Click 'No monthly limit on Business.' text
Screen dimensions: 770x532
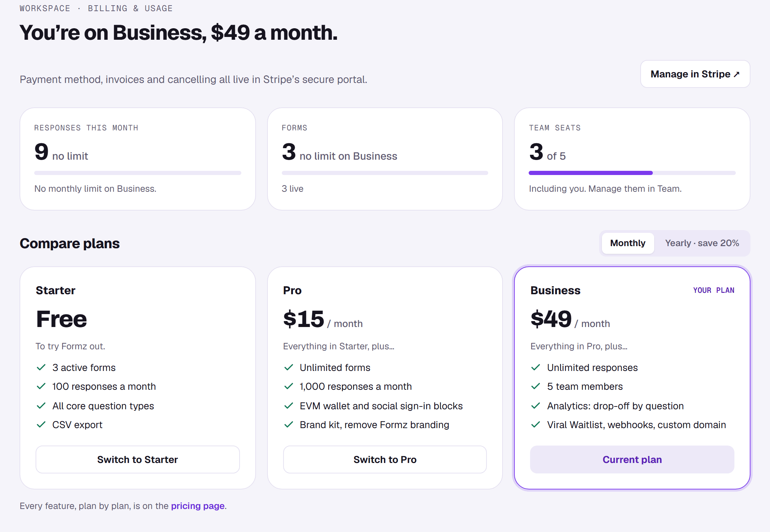(x=95, y=189)
